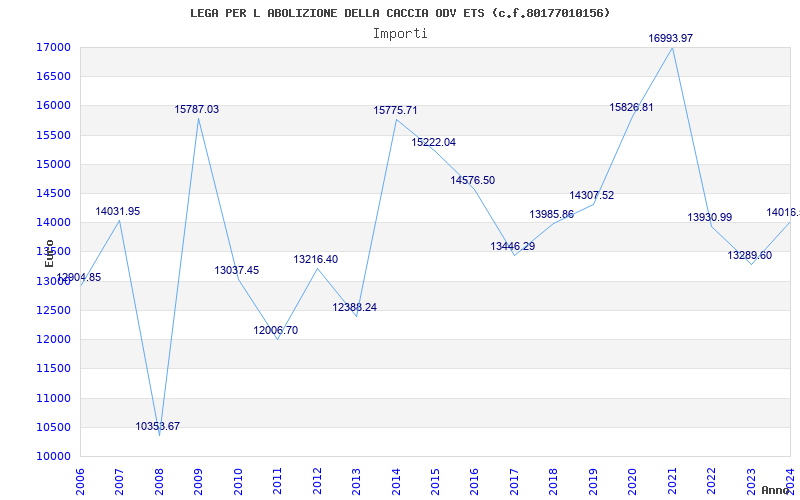Click the x-axis year 2014
The width and height of the screenshot is (800, 500).
396,481
